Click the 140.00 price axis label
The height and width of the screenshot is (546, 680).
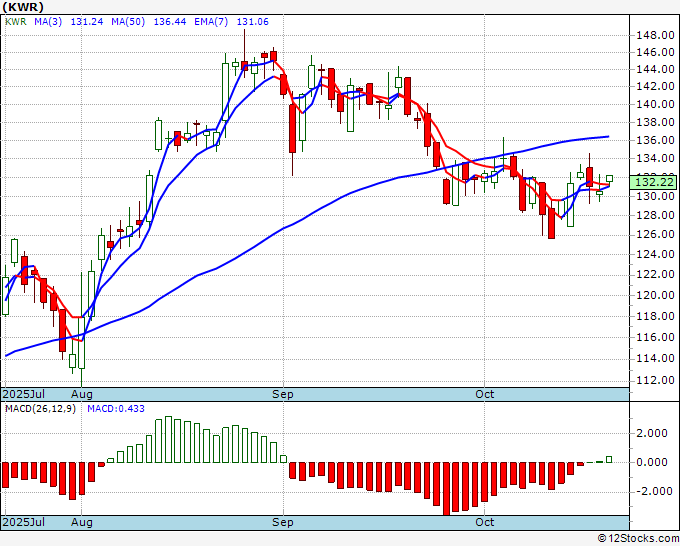pyautogui.click(x=655, y=104)
